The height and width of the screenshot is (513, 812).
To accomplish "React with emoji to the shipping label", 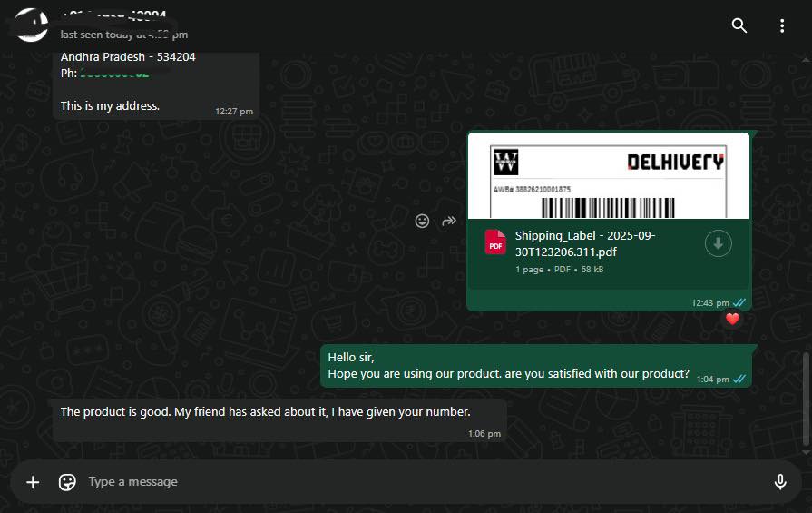I will (422, 221).
